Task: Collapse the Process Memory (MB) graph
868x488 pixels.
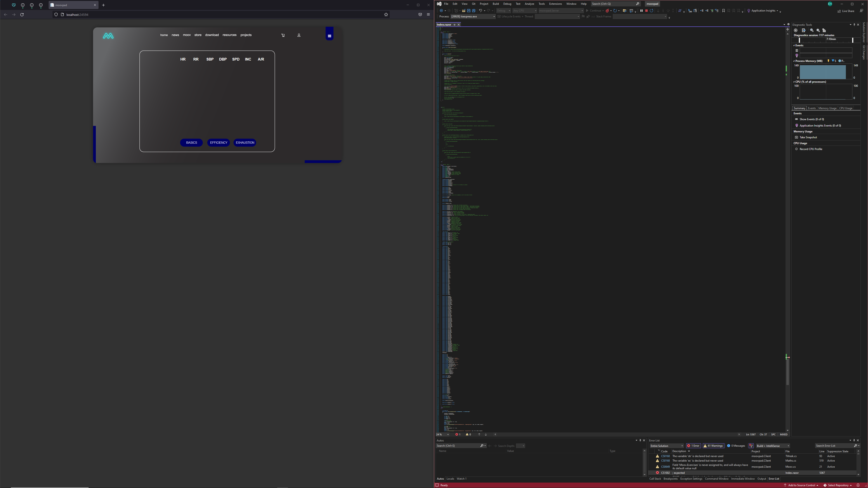Action: click(x=794, y=61)
